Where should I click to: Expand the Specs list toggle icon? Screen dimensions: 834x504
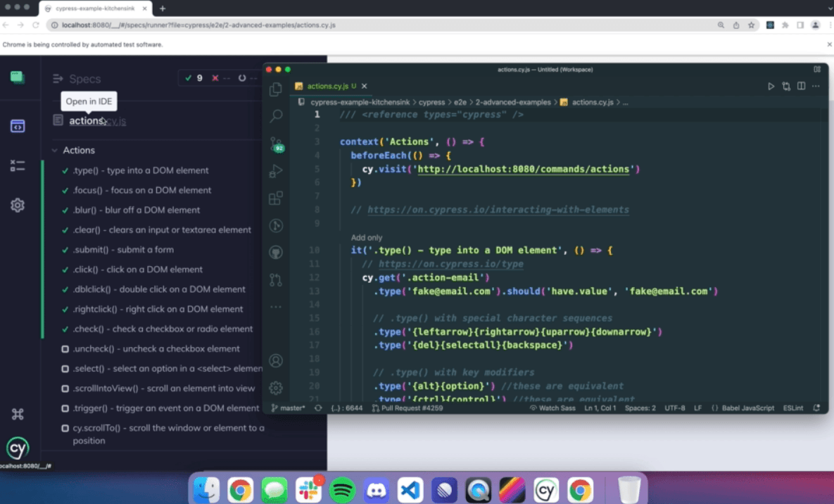pyautogui.click(x=58, y=79)
